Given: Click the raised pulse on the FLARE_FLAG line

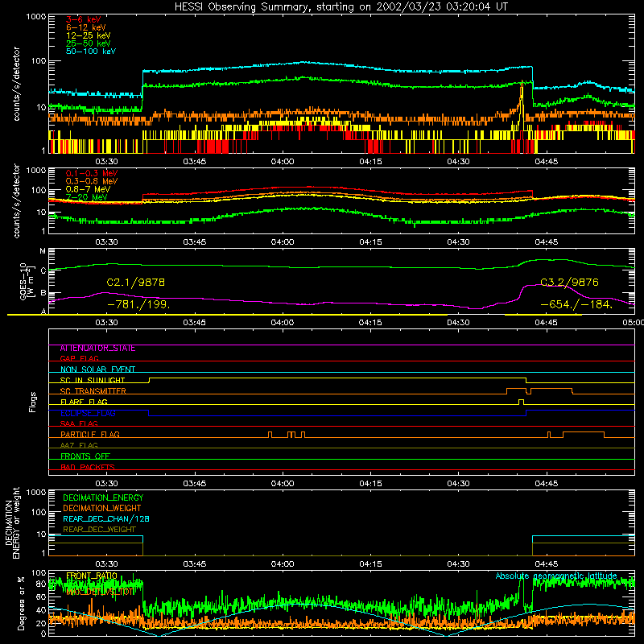Looking at the screenshot, I should click(x=521, y=402).
